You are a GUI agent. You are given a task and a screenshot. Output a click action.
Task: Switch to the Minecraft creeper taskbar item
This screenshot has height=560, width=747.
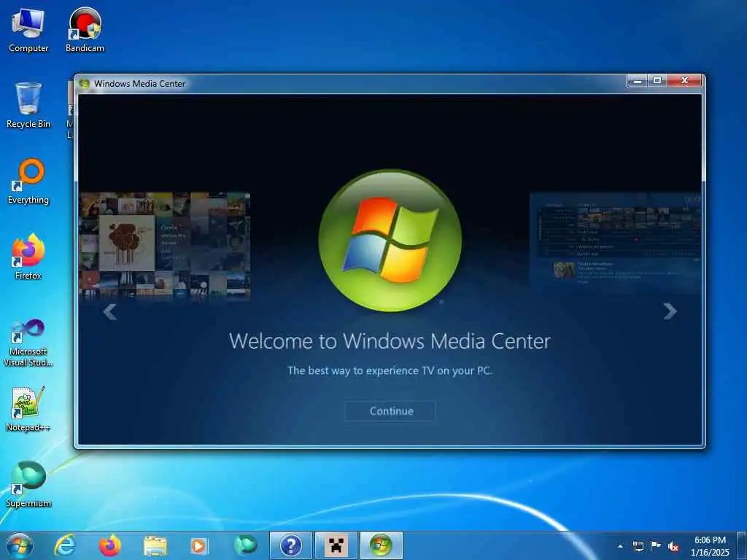click(x=336, y=545)
